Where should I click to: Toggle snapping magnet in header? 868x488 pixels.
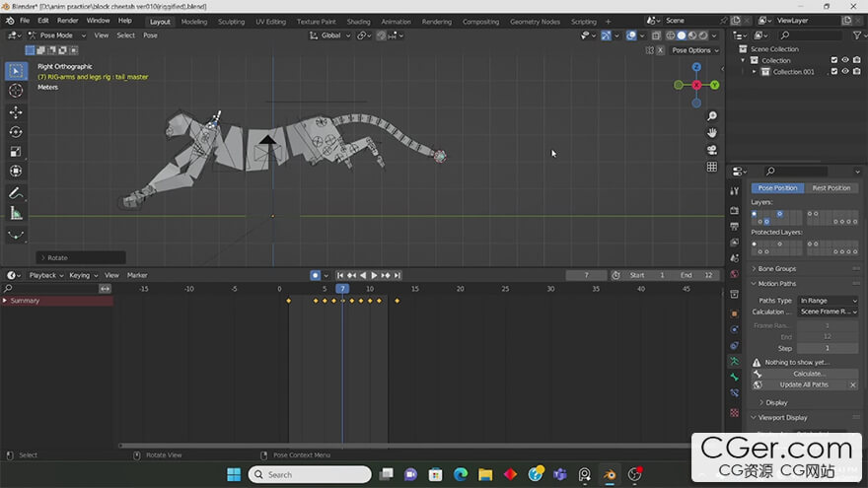click(382, 35)
